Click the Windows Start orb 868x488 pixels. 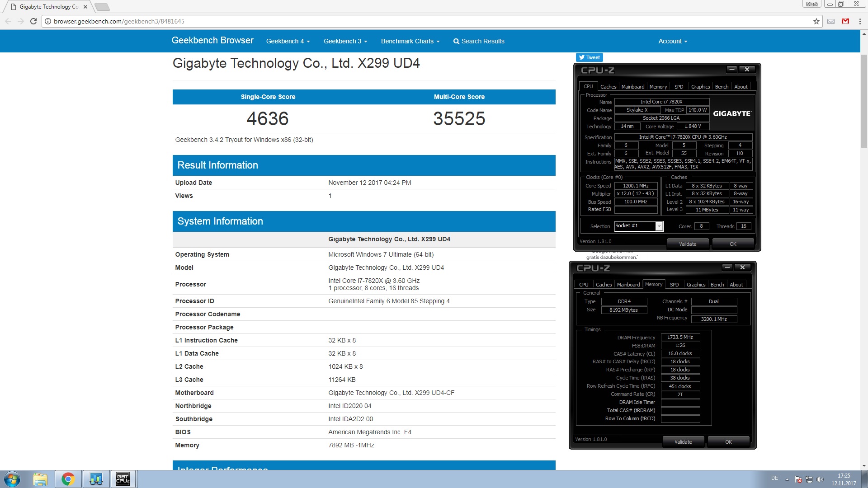coord(12,479)
